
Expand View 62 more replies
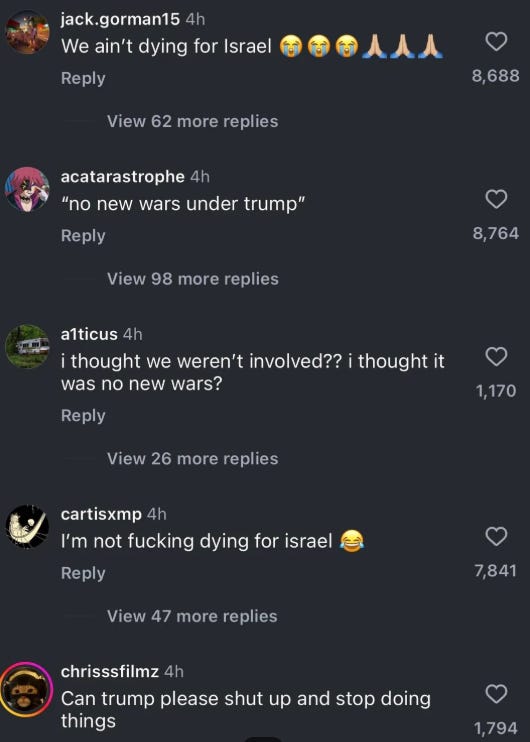coord(192,121)
